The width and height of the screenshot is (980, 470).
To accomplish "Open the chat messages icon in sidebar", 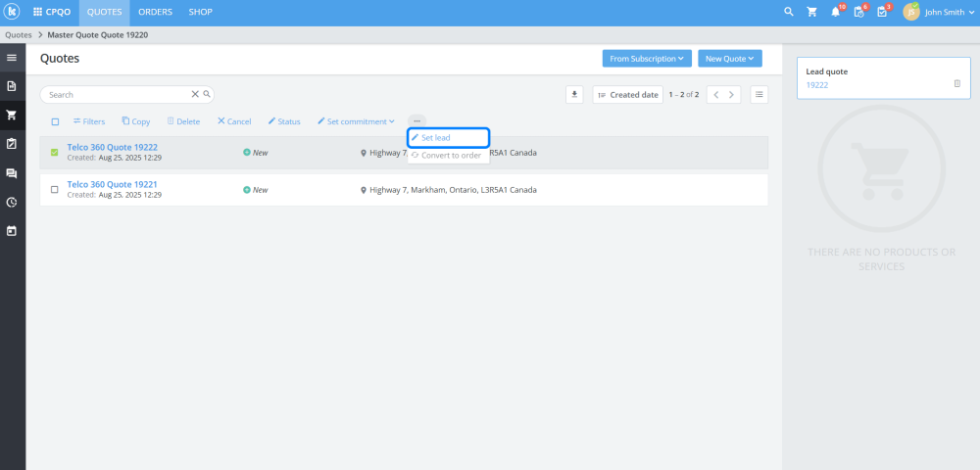I will (12, 173).
